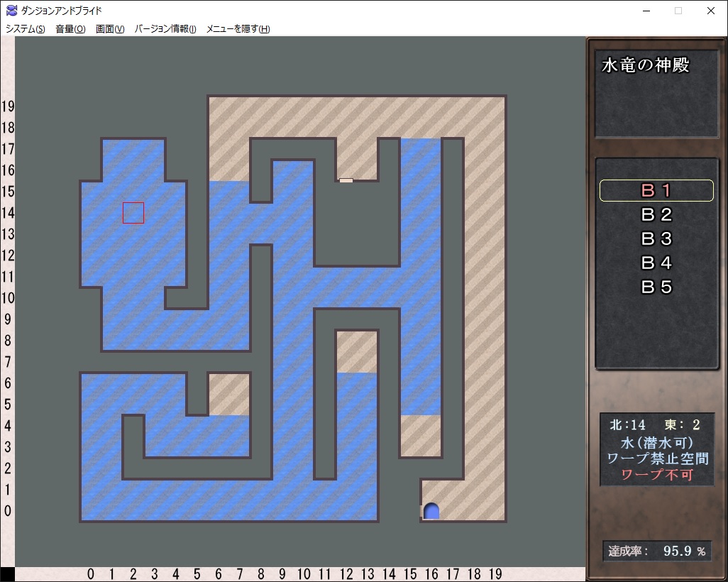
Task: Switch to floor B5
Action: (x=656, y=287)
